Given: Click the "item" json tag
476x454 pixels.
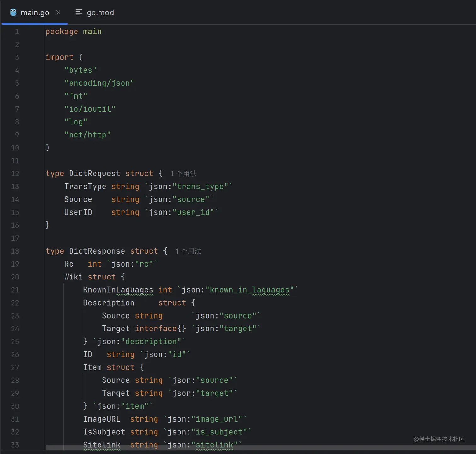Looking at the screenshot, I should (x=135, y=406).
